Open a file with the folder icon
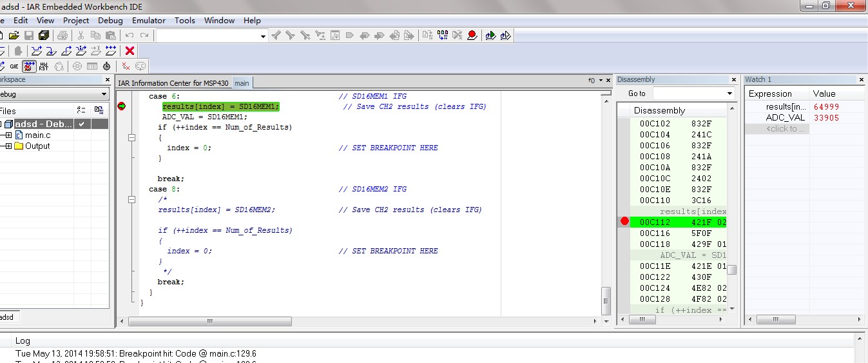Screen dimensions: 868x363 pos(14,35)
